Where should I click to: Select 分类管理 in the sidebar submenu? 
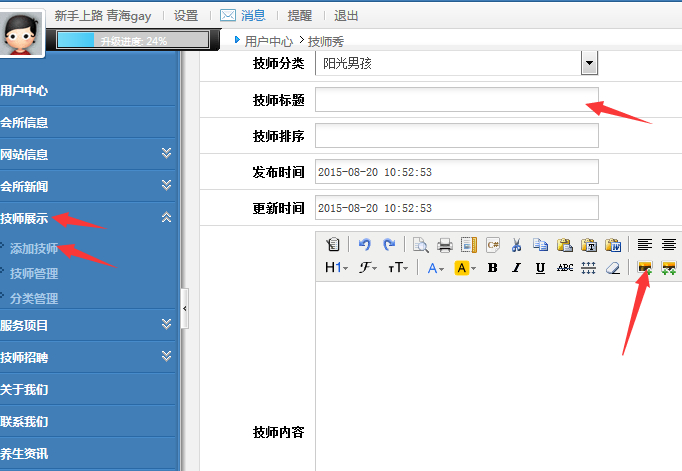pos(34,299)
